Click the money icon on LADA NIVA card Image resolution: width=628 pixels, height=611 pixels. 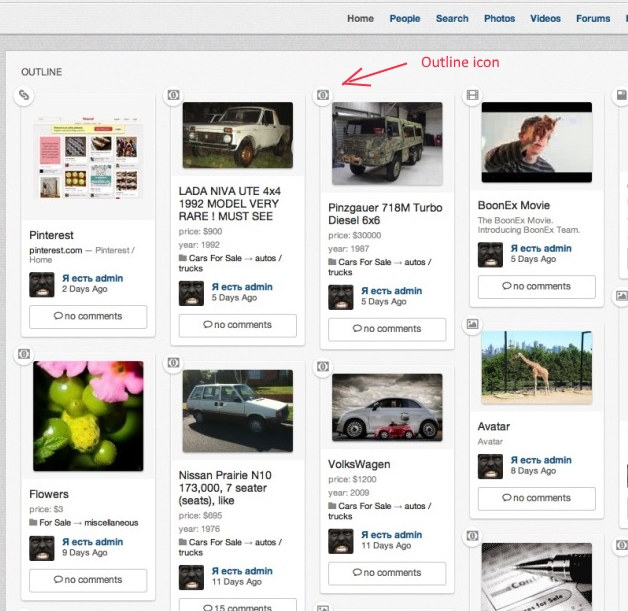173,95
